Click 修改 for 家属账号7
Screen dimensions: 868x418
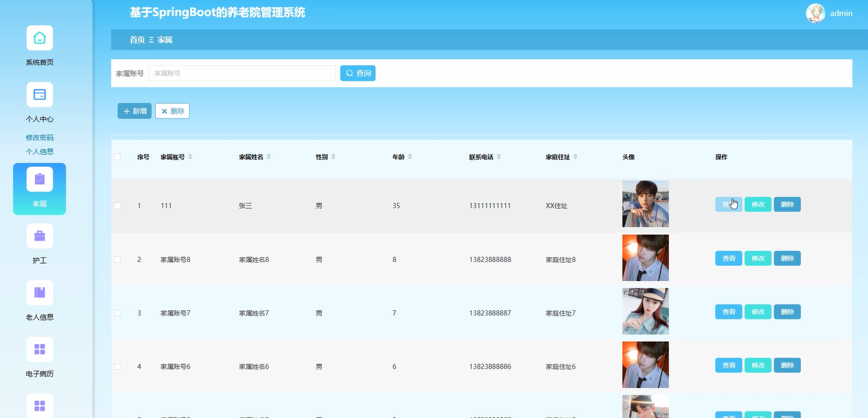[x=758, y=312]
